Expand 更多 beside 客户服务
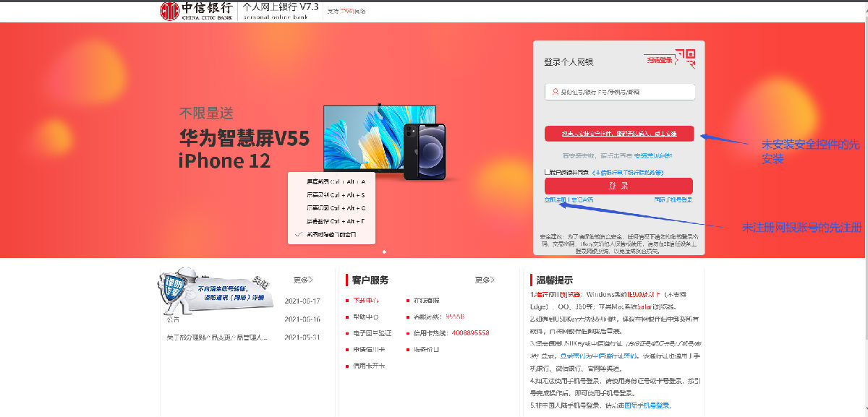The width and height of the screenshot is (868, 417). [x=485, y=280]
